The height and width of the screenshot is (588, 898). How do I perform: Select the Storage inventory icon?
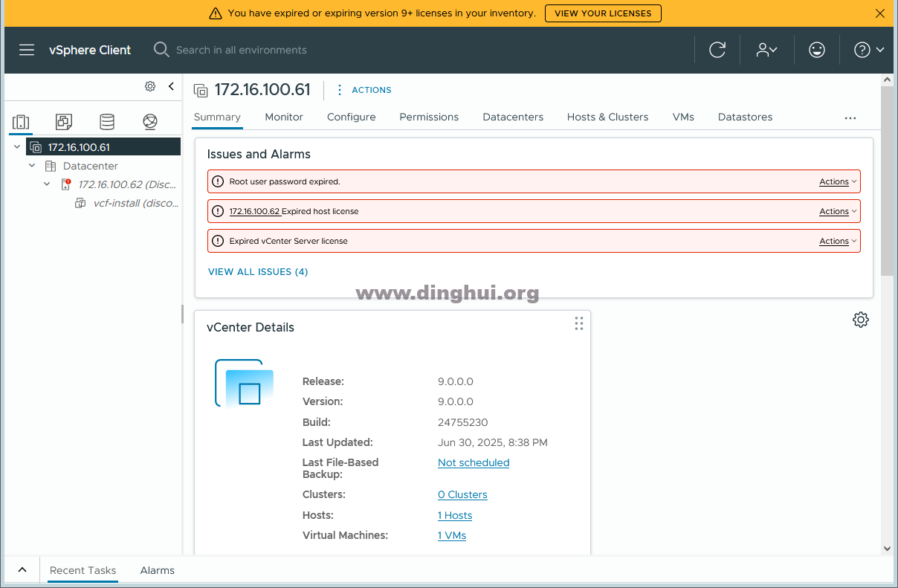107,122
